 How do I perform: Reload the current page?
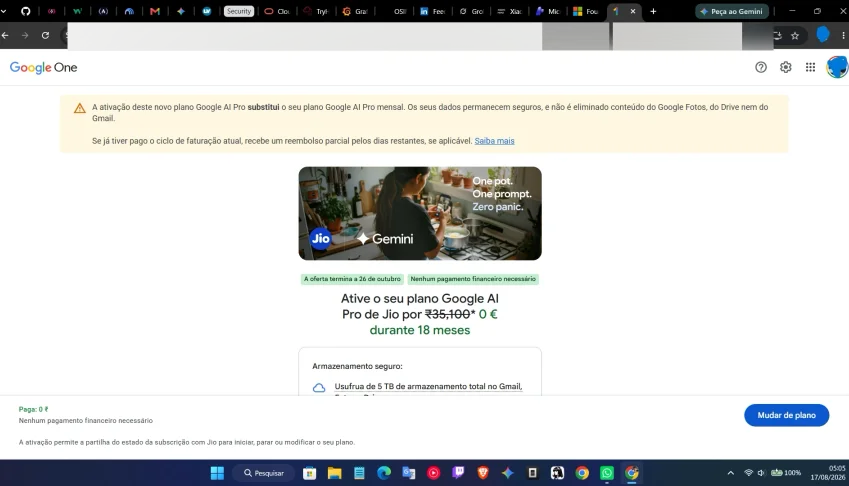45,35
